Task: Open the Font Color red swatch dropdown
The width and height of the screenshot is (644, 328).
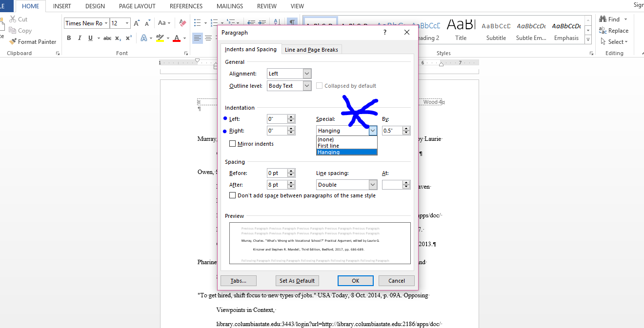Action: 183,38
